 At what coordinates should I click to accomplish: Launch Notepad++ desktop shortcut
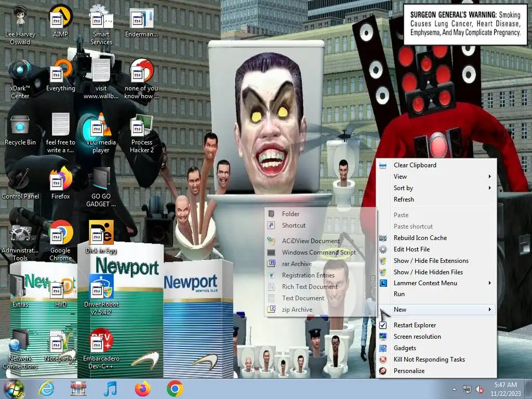[60, 345]
